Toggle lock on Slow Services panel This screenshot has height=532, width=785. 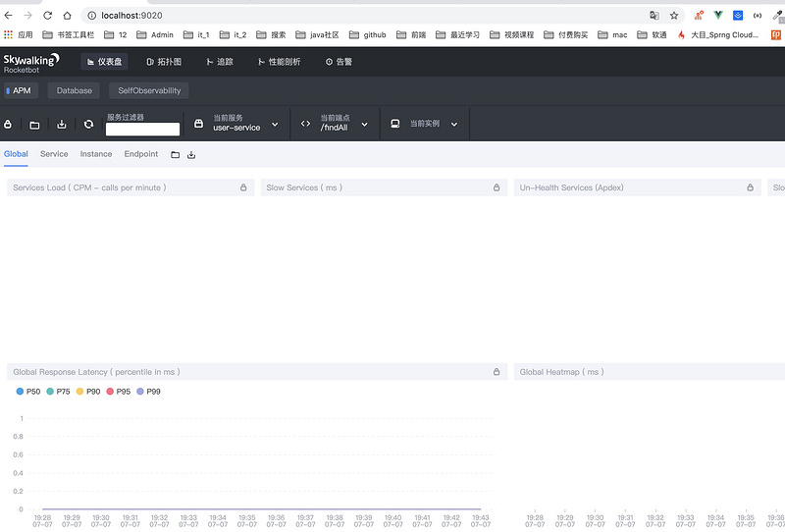click(497, 187)
